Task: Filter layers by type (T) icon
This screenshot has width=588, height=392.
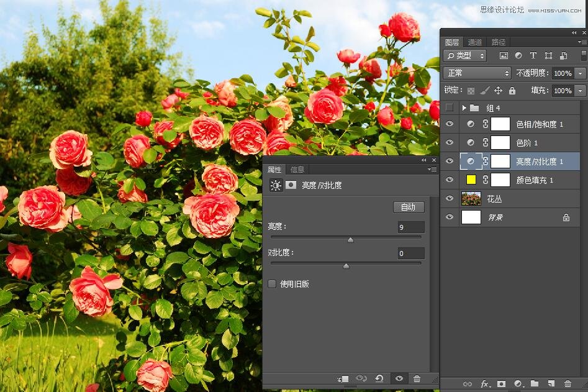Action: tap(533, 55)
